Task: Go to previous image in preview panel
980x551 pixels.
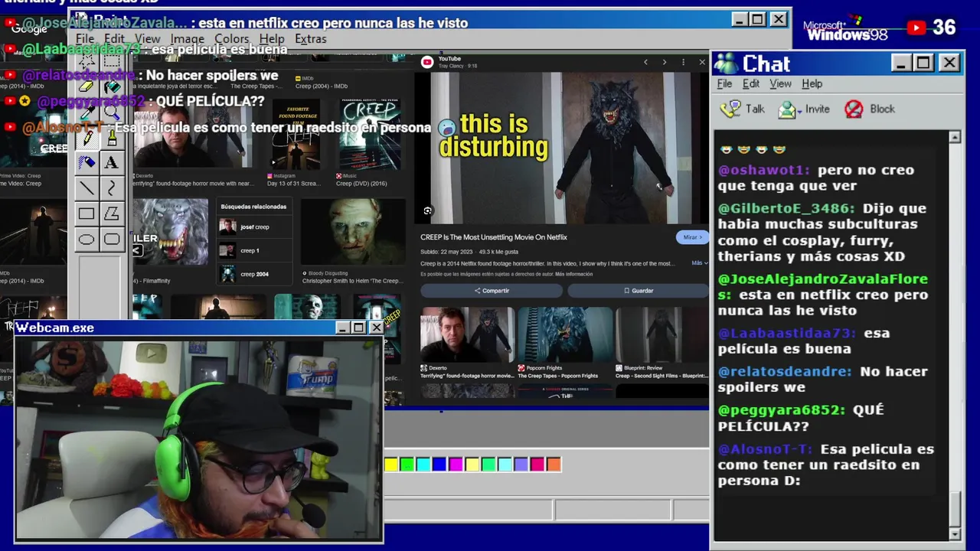Action: pyautogui.click(x=645, y=62)
